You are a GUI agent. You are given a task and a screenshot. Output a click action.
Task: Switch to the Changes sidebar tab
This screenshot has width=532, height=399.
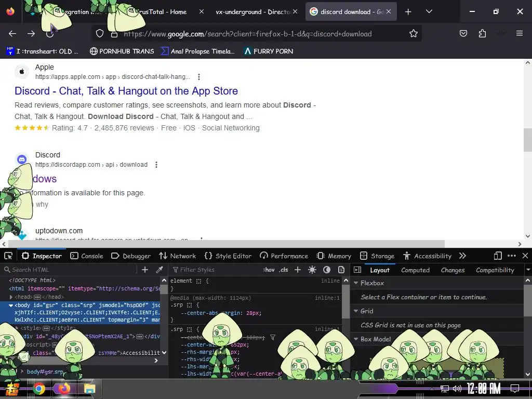[x=453, y=270]
